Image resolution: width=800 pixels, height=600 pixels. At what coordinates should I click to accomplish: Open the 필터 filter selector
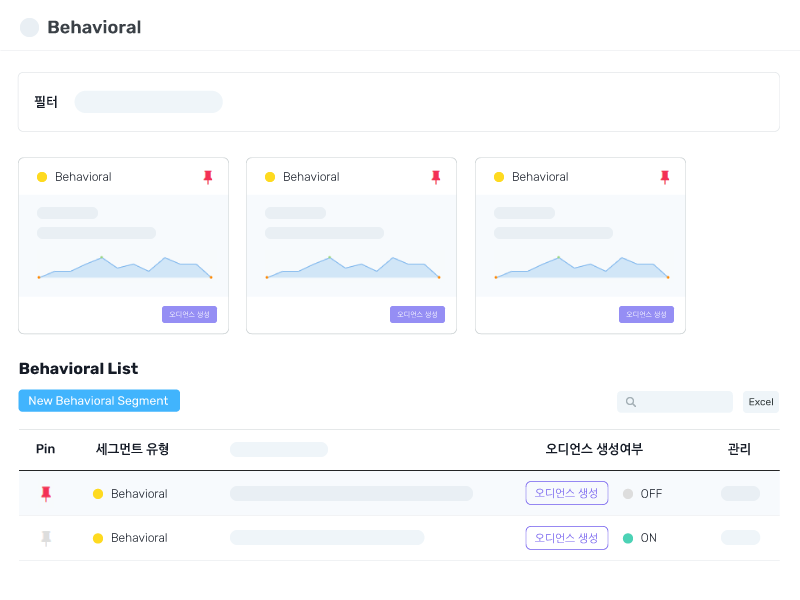148,102
